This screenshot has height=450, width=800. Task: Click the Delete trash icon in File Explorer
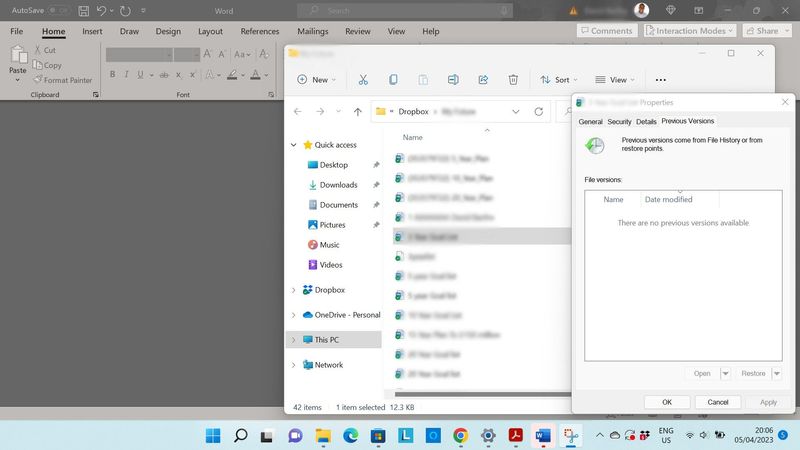[513, 80]
